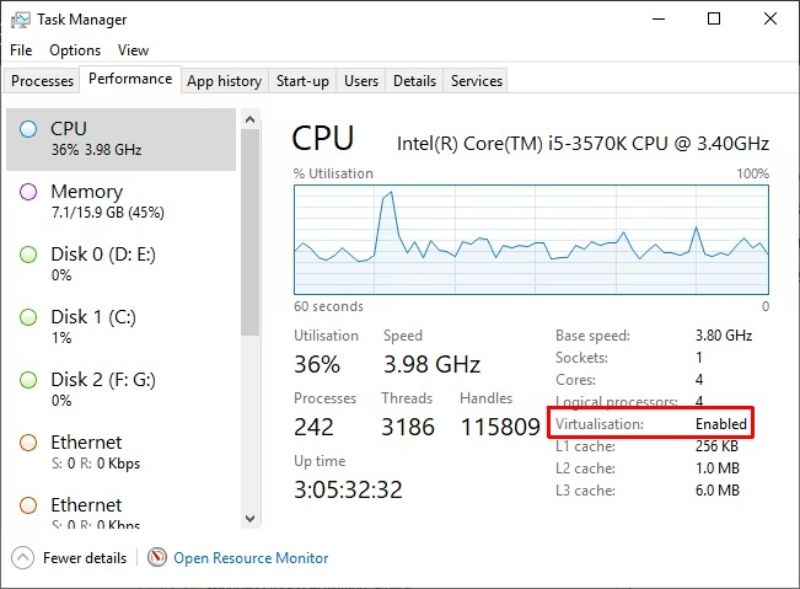Click the first Ethernet circle icon

28,443
